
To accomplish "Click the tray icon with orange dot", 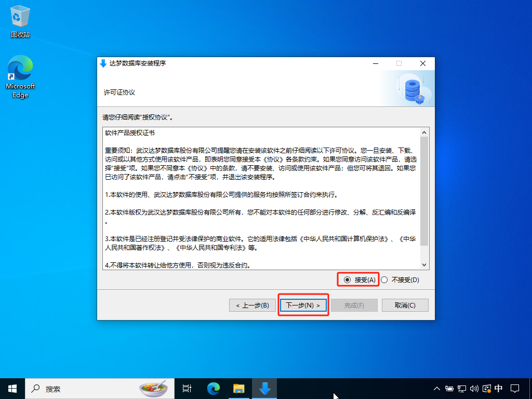I will (486, 389).
